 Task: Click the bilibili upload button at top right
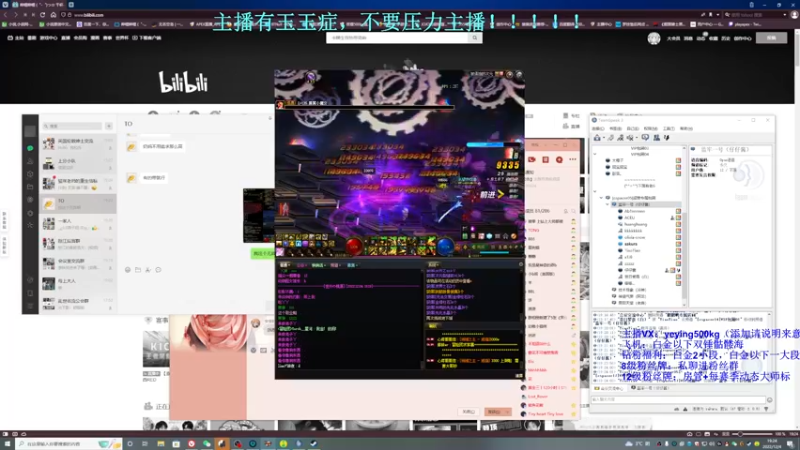click(x=771, y=38)
